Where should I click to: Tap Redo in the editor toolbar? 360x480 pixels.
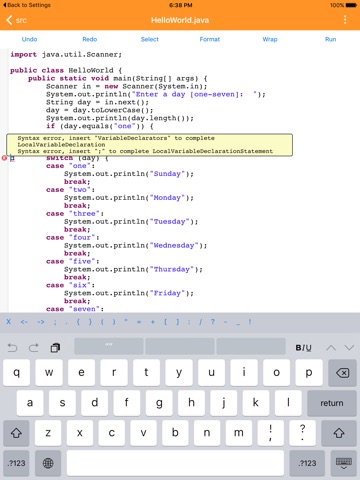pyautogui.click(x=90, y=39)
